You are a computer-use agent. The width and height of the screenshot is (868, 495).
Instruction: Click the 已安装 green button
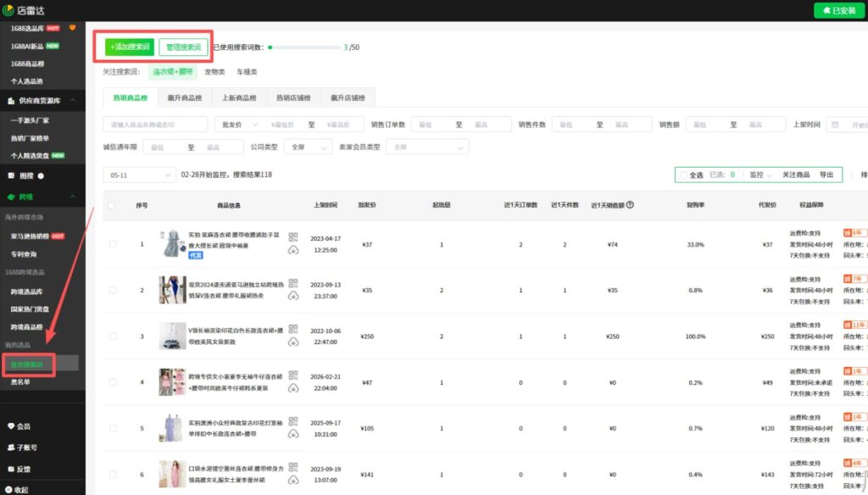tap(838, 10)
